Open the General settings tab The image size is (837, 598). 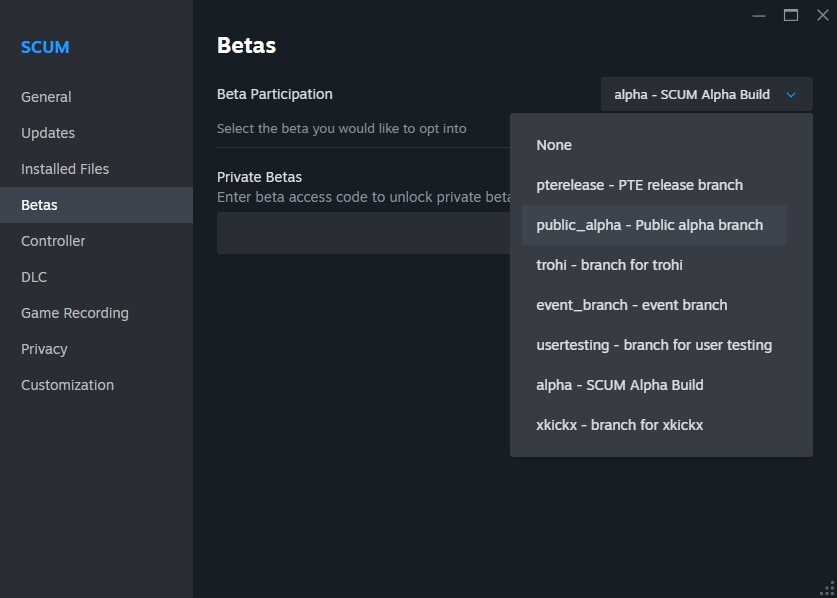(x=46, y=97)
